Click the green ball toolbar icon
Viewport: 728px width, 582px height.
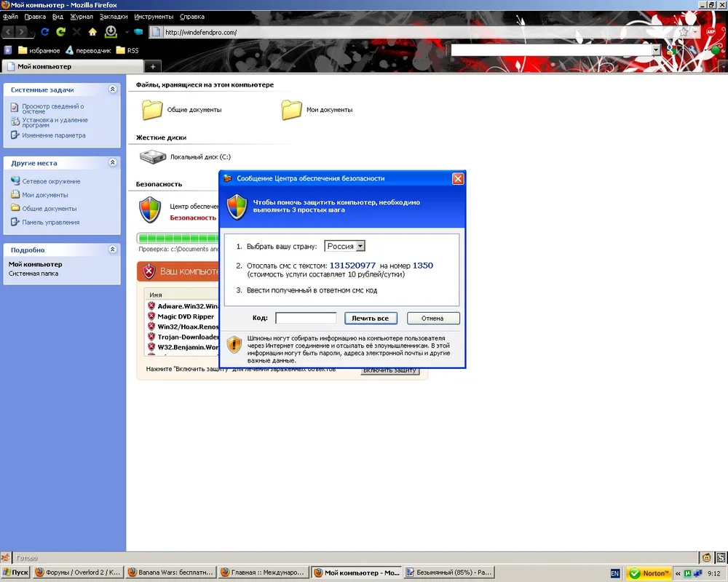coord(716,49)
